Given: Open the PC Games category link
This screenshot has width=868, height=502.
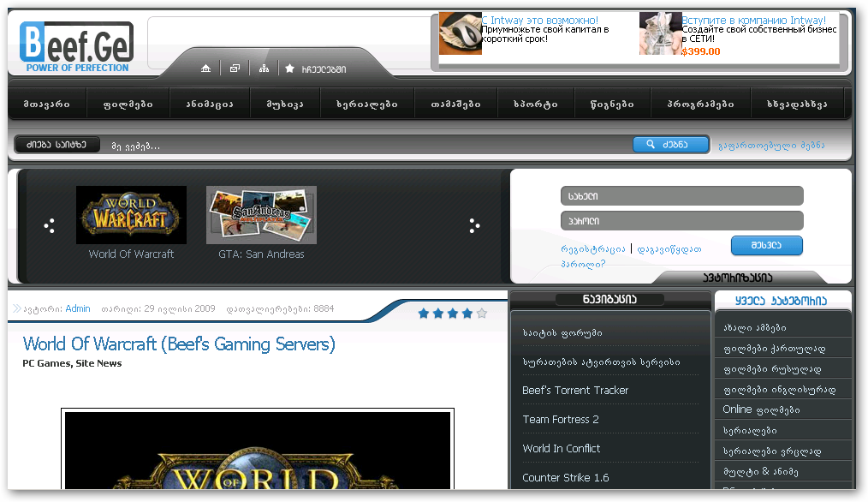Looking at the screenshot, I should point(46,363).
